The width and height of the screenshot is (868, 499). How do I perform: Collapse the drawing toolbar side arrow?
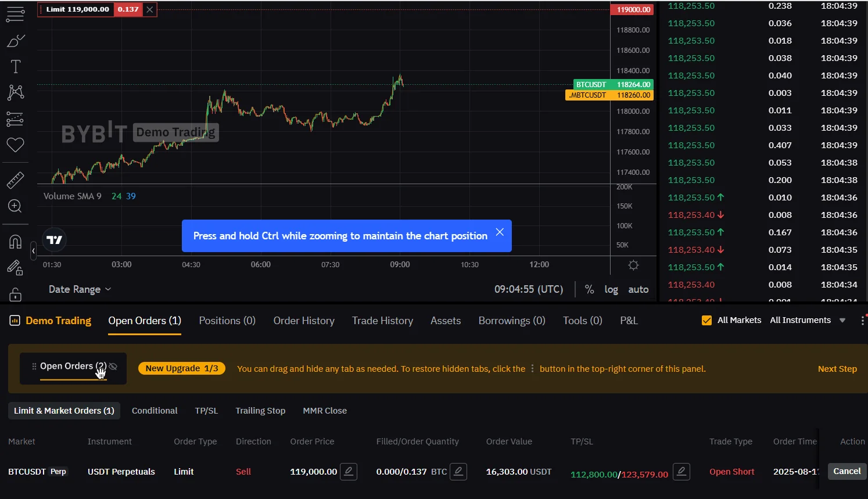[x=34, y=251]
